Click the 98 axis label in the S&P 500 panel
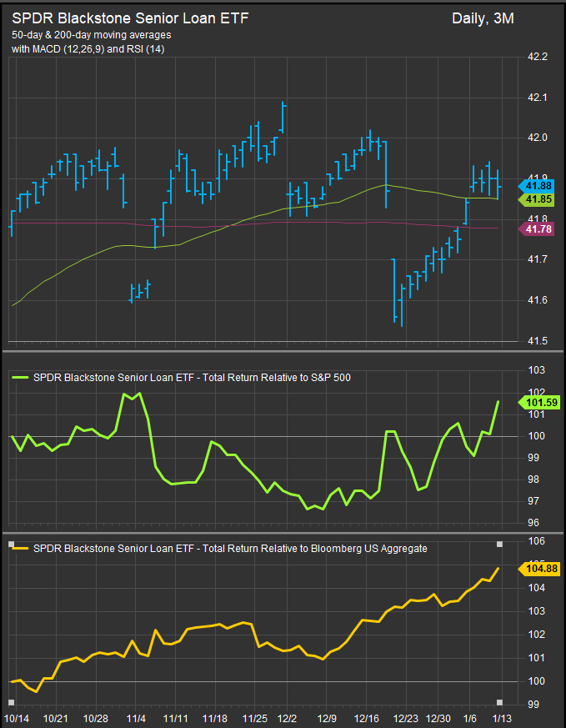 point(534,479)
